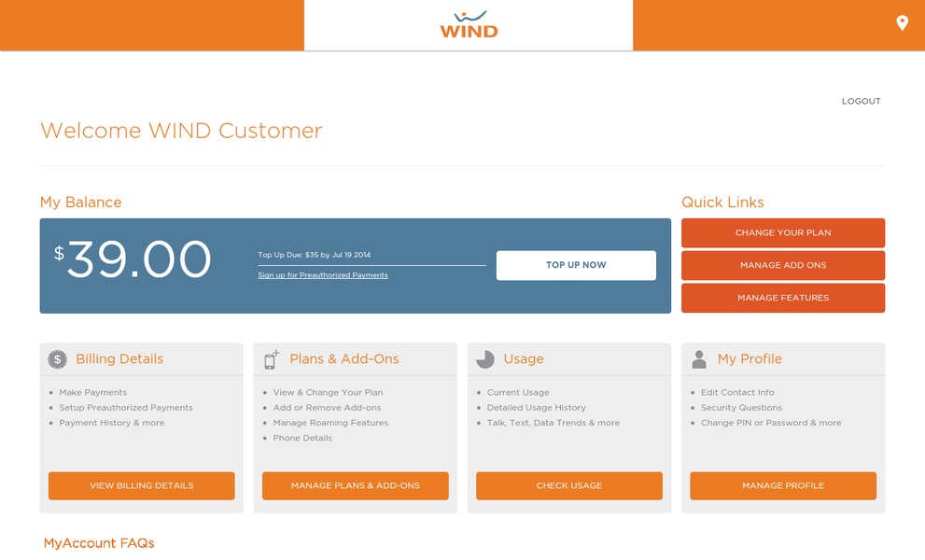
Task: Click the My Balance section heading
Action: [x=81, y=203]
